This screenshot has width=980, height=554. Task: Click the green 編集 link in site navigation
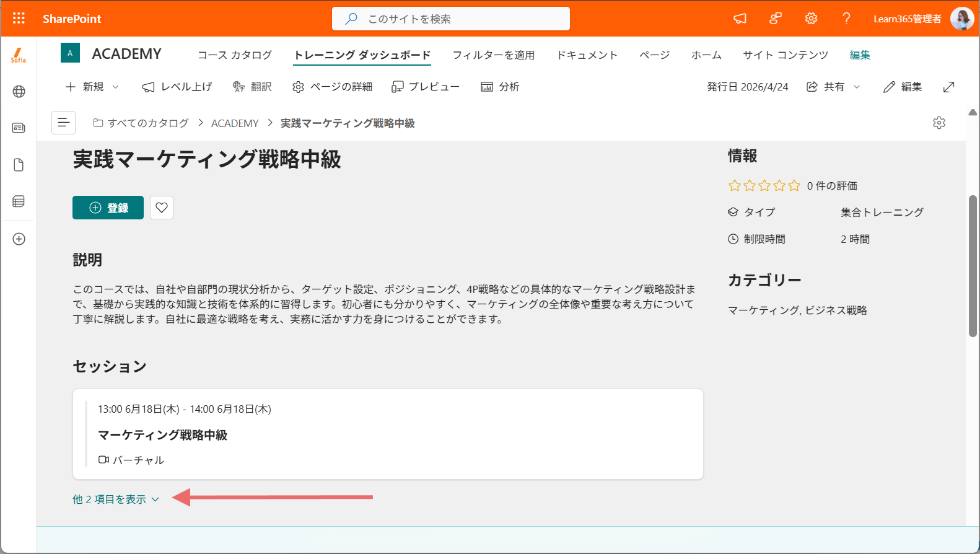(860, 55)
